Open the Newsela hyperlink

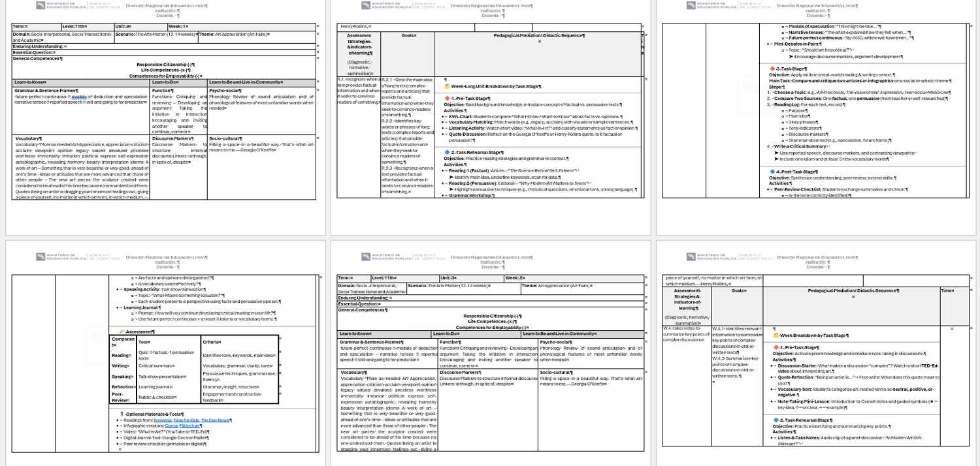coord(162,420)
